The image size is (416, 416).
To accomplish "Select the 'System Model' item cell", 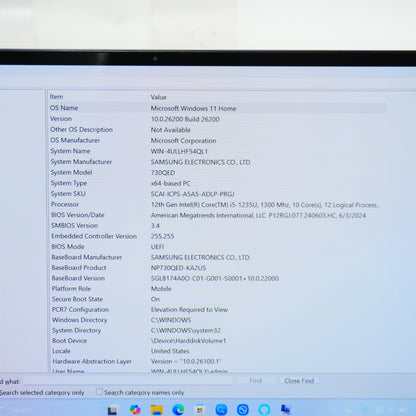I will (71, 172).
